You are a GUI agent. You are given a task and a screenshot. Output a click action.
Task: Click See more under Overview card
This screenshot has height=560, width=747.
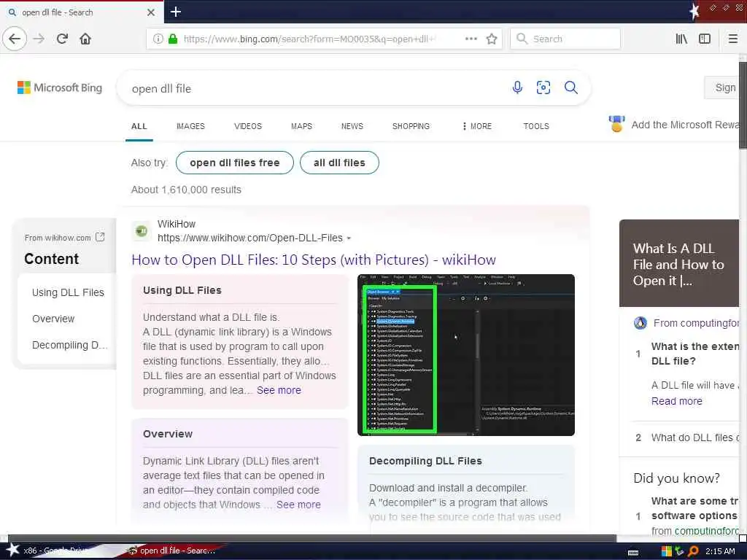(298, 505)
